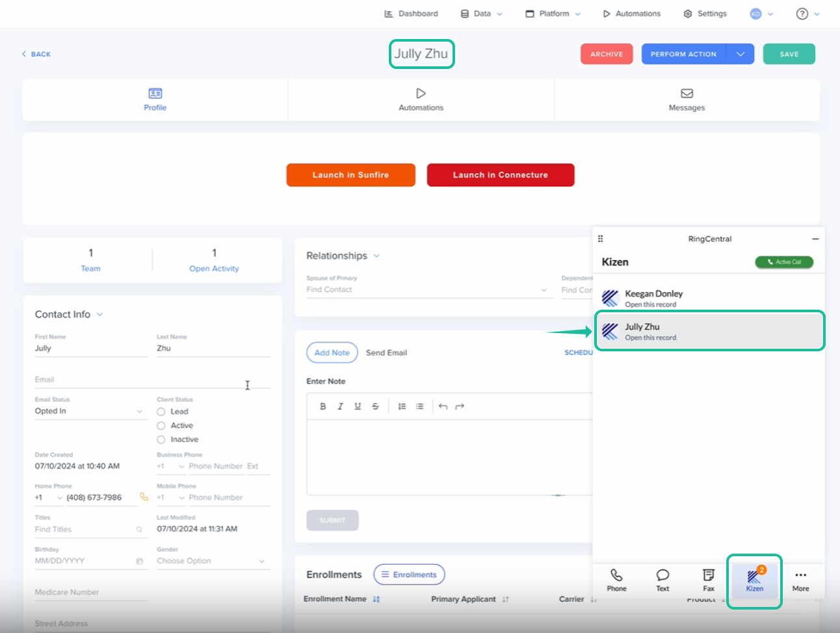Expand the PERFORM ACTION dropdown arrow

pos(741,54)
